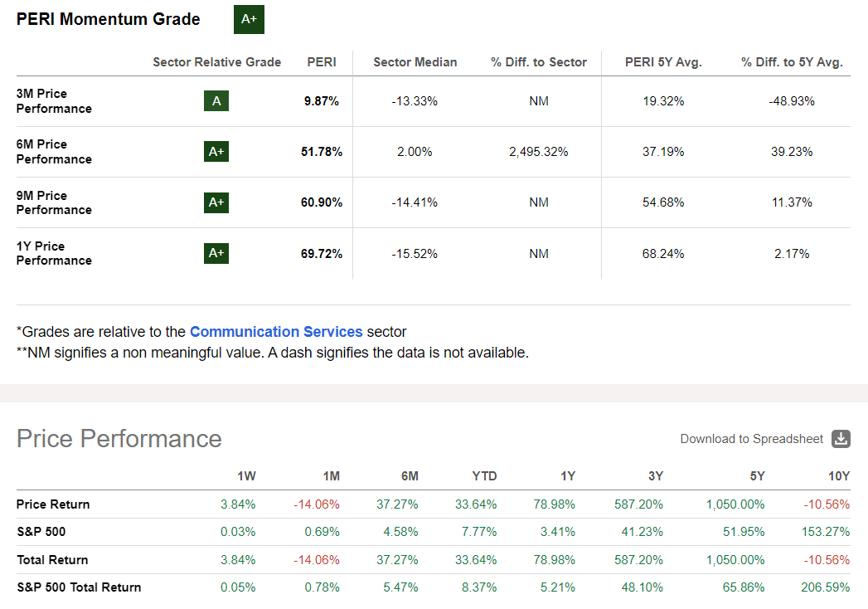Click the 10Y period column header

click(x=840, y=476)
